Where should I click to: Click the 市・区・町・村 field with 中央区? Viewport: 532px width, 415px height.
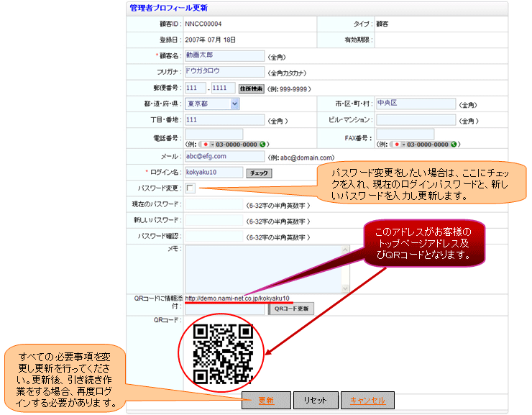point(416,104)
